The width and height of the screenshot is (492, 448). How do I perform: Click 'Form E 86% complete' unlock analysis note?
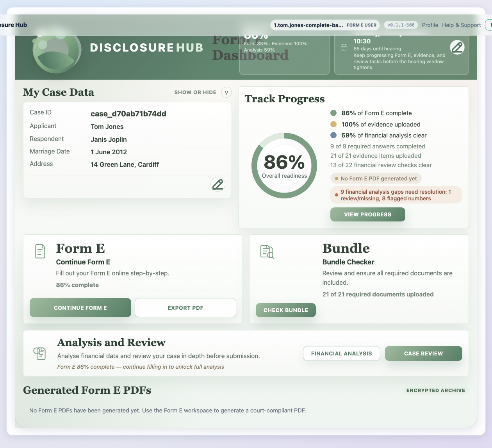[x=141, y=367]
